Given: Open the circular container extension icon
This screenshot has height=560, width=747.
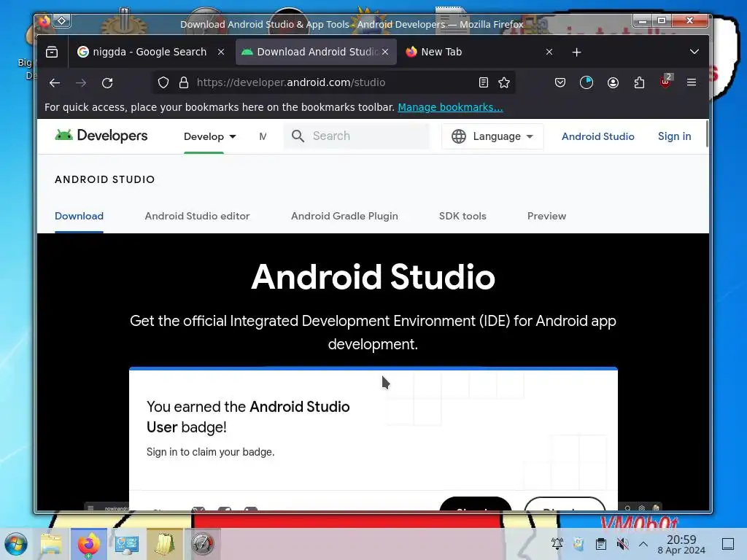Looking at the screenshot, I should coord(587,83).
